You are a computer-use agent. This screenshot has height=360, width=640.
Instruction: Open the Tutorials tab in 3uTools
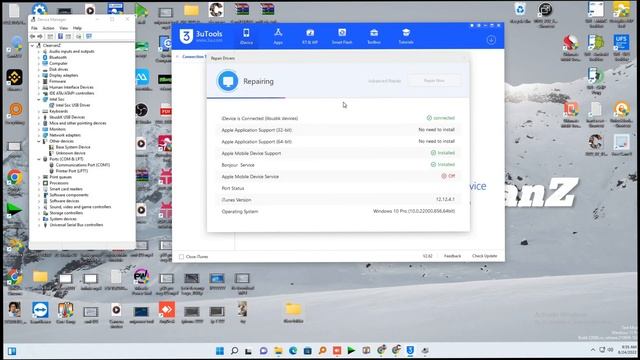click(406, 36)
